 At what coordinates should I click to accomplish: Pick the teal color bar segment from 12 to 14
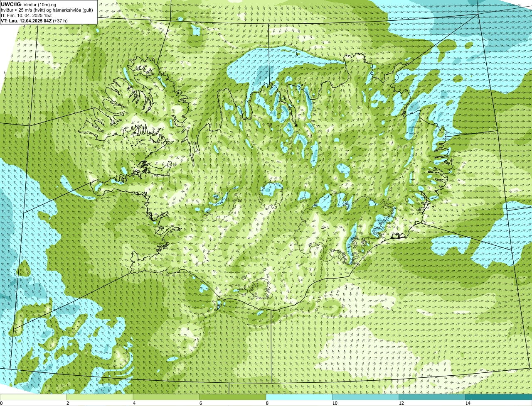(432, 397)
